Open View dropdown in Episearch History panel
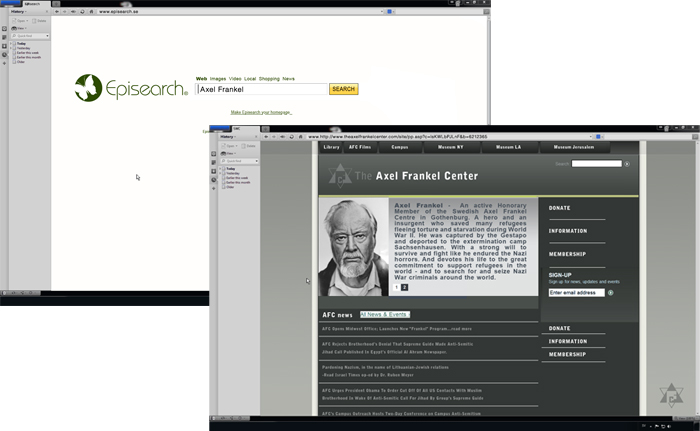The width and height of the screenshot is (700, 431). [x=19, y=28]
